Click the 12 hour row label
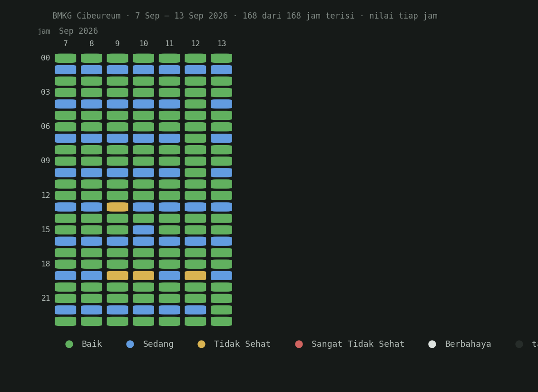This screenshot has height=392, width=538. (x=46, y=196)
